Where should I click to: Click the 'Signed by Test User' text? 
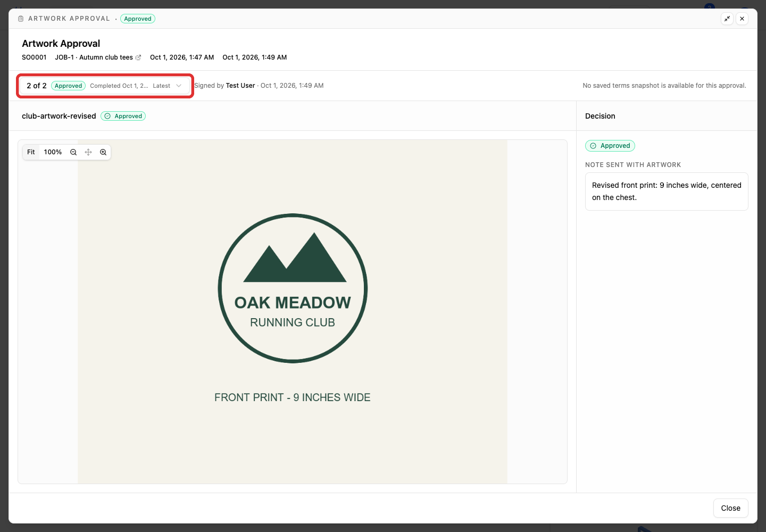point(224,86)
